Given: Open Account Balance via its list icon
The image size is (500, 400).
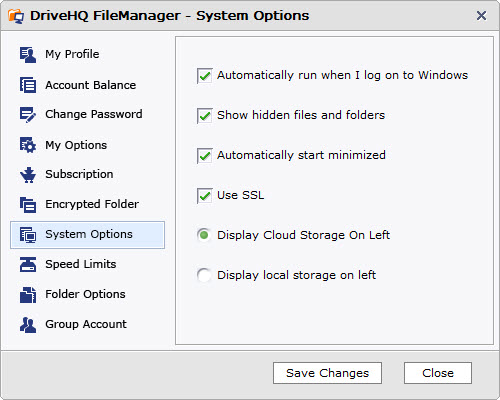Looking at the screenshot, I should [28, 85].
